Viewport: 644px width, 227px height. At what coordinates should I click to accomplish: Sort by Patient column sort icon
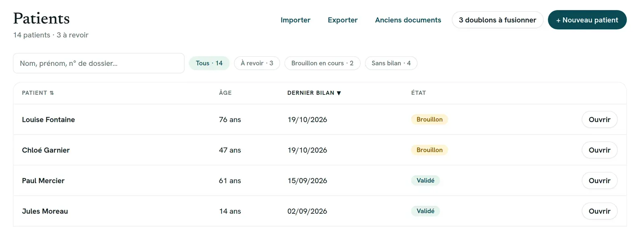click(52, 93)
